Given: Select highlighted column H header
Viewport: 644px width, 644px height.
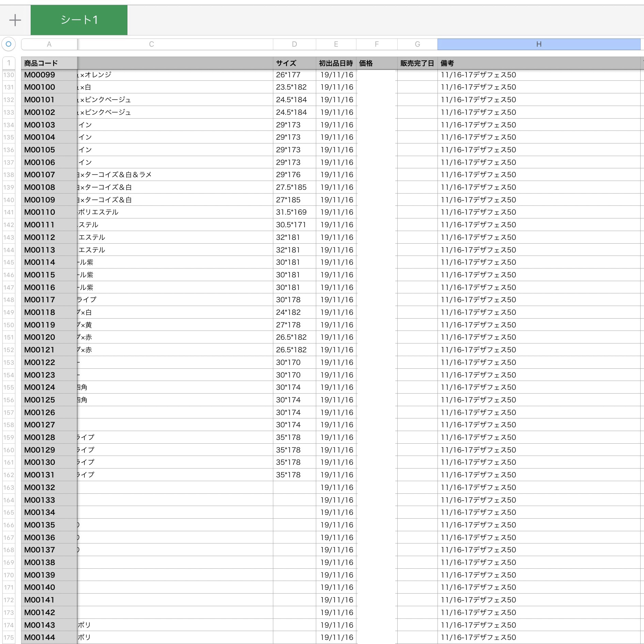Looking at the screenshot, I should (539, 44).
